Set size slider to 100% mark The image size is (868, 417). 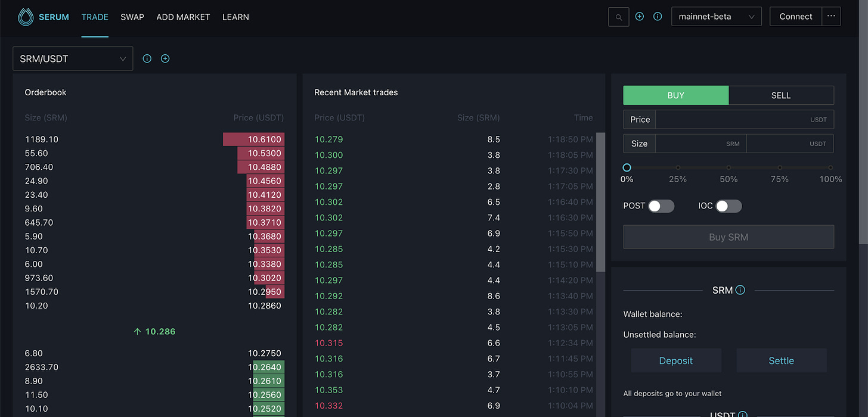[x=830, y=167]
